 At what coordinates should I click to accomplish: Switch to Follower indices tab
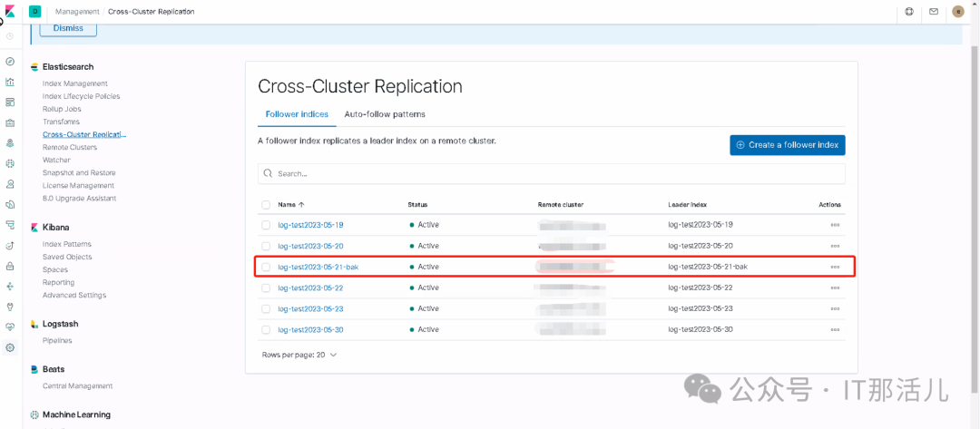click(x=297, y=114)
